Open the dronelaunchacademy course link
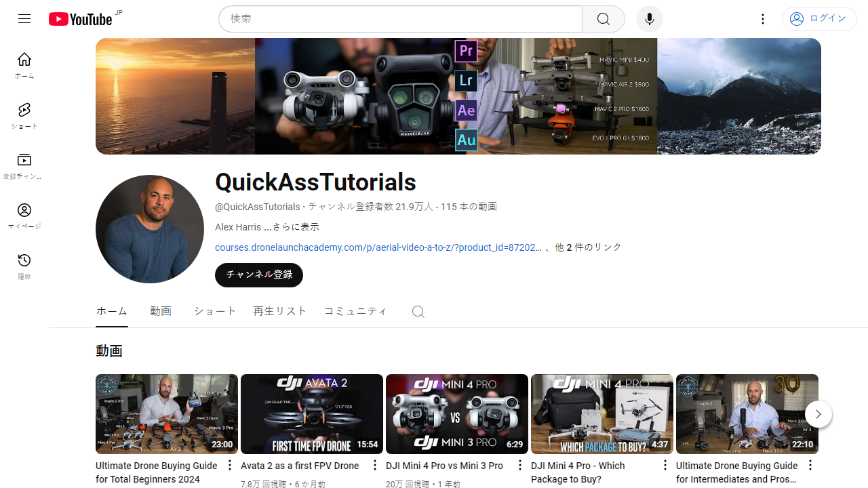The height and width of the screenshot is (488, 868). 378,247
